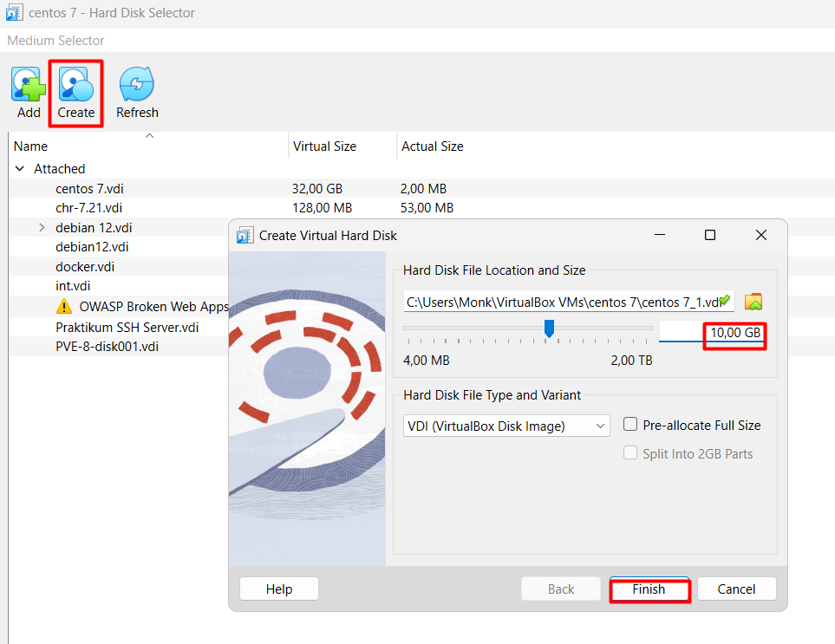Screen dimensions: 835x644
Task: Maximize the Create Virtual Hard Disk dialog
Action: pyautogui.click(x=710, y=235)
